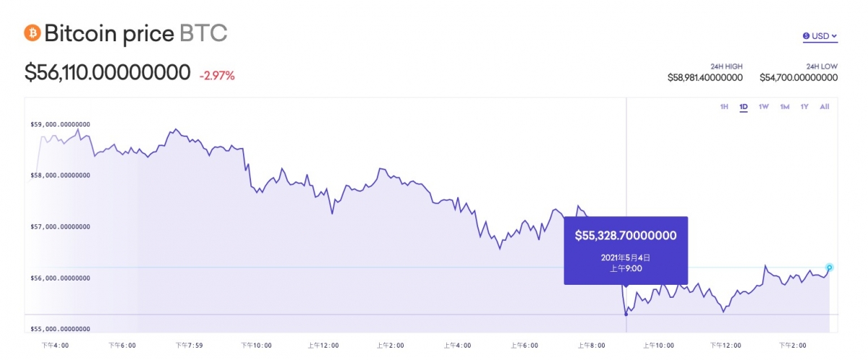The image size is (868, 360).
Task: Click the $55,328.70 tooltip box
Action: click(626, 250)
